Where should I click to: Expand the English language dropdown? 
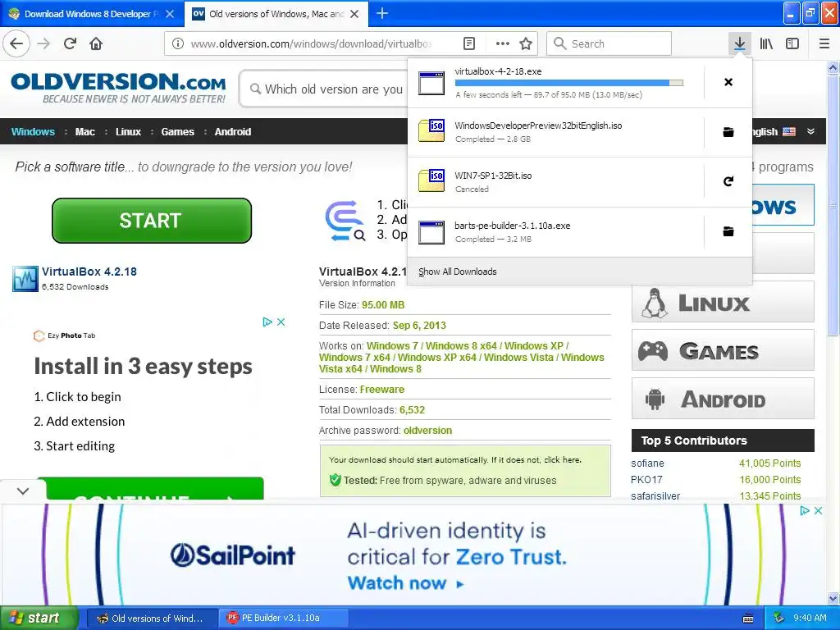click(x=810, y=131)
